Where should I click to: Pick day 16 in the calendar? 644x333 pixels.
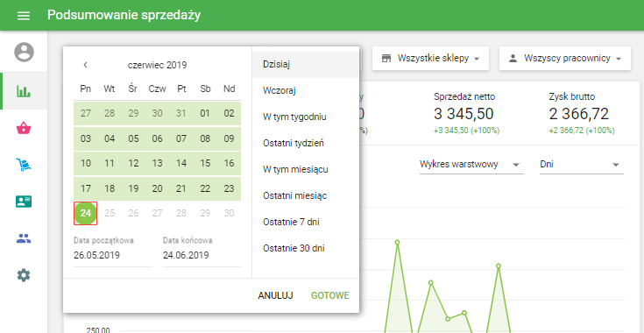tap(229, 163)
